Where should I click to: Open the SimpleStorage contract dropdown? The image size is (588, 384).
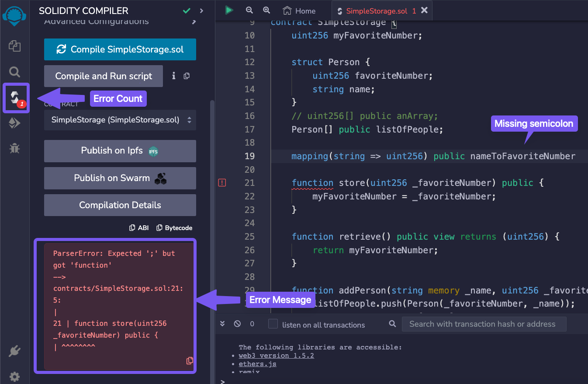(x=120, y=120)
